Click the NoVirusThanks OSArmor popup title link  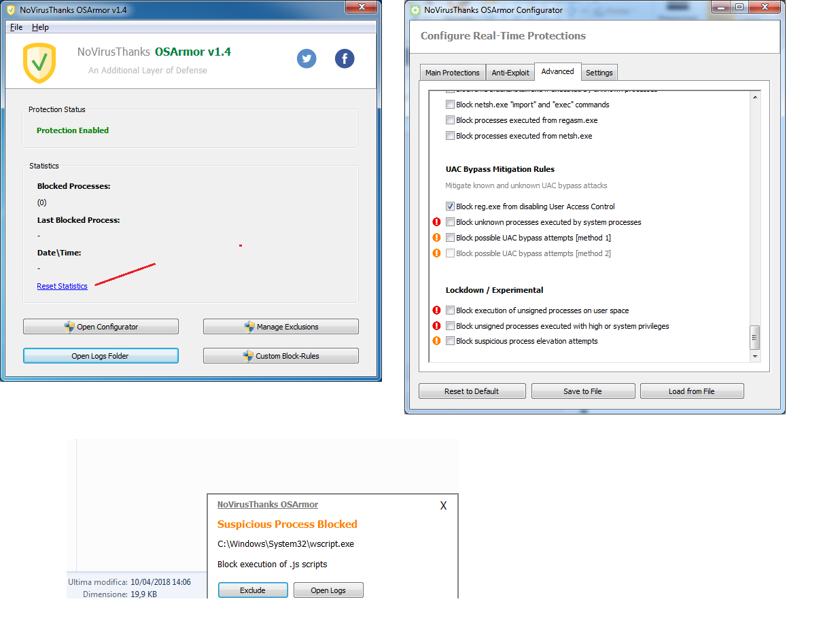(x=268, y=505)
